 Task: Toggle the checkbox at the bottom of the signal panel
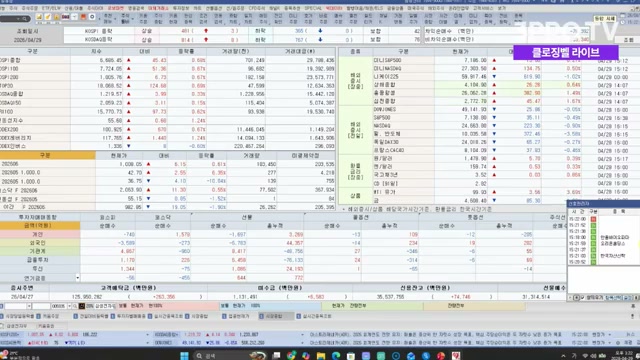(582, 298)
